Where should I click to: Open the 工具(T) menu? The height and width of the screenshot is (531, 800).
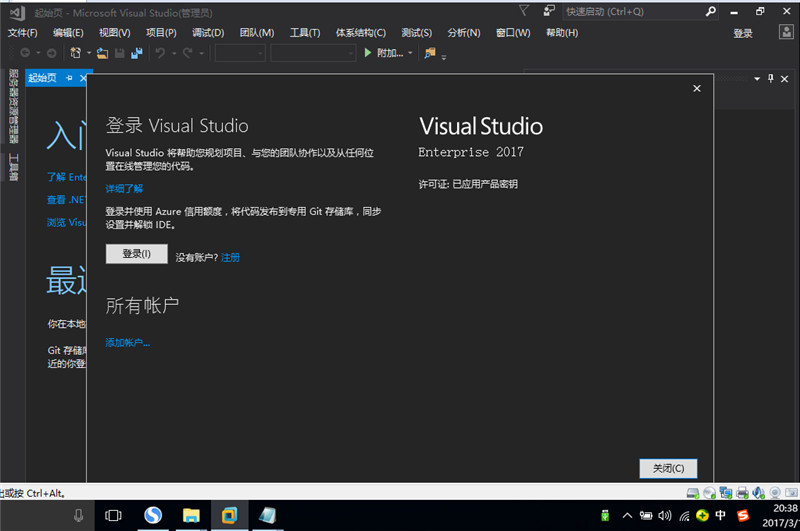coord(305,33)
